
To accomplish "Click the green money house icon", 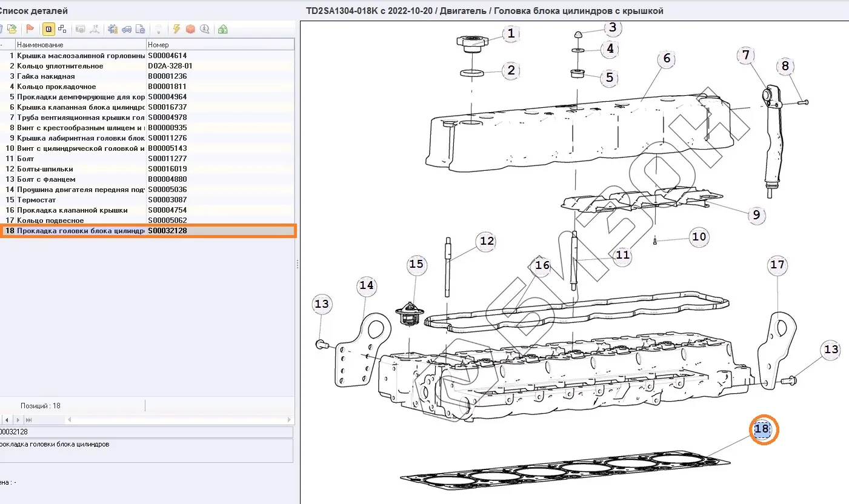I will (x=223, y=29).
